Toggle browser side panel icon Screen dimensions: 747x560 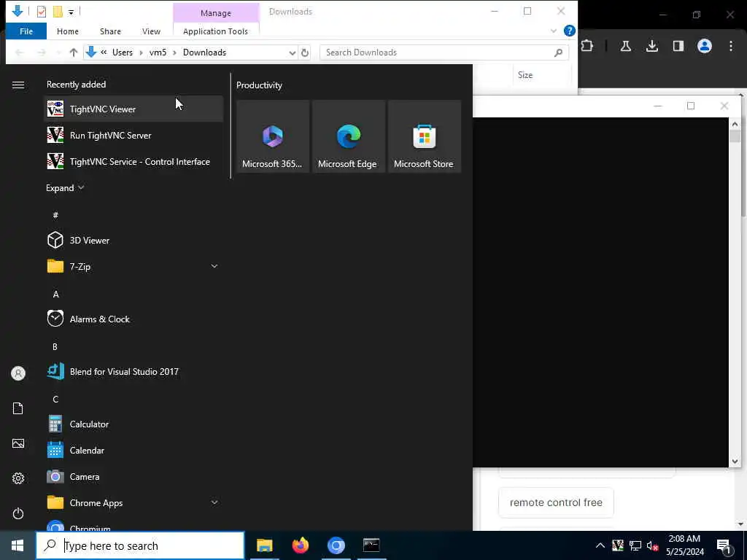(x=678, y=46)
